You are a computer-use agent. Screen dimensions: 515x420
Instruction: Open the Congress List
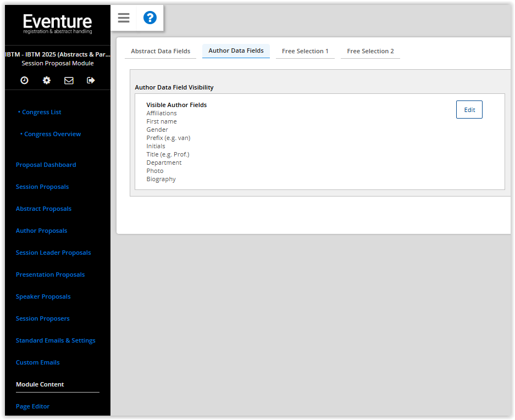(41, 112)
